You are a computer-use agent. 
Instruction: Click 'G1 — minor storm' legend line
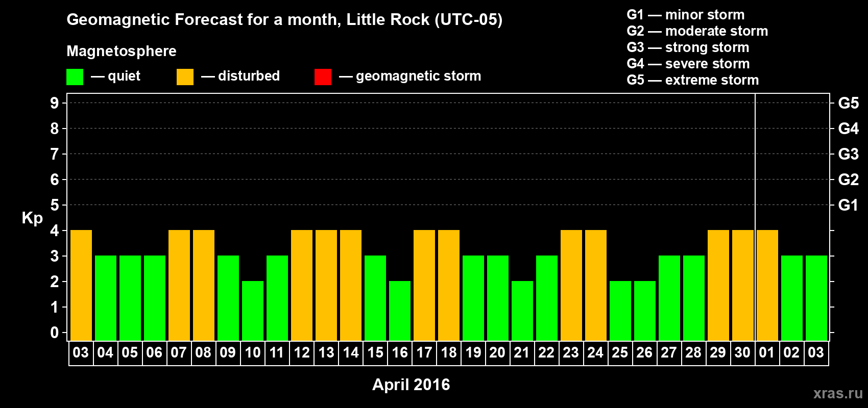pyautogui.click(x=685, y=15)
